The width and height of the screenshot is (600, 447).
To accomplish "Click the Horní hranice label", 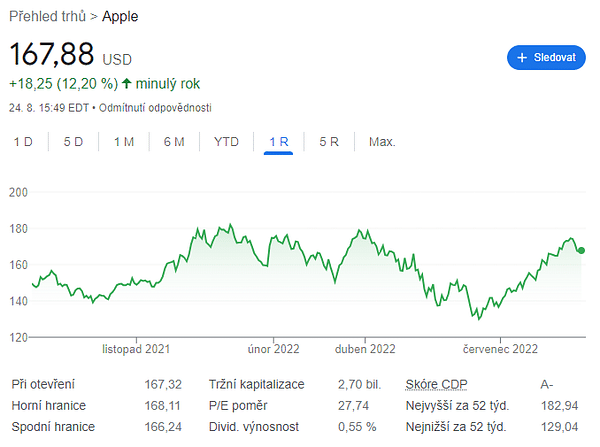I will pos(49,406).
